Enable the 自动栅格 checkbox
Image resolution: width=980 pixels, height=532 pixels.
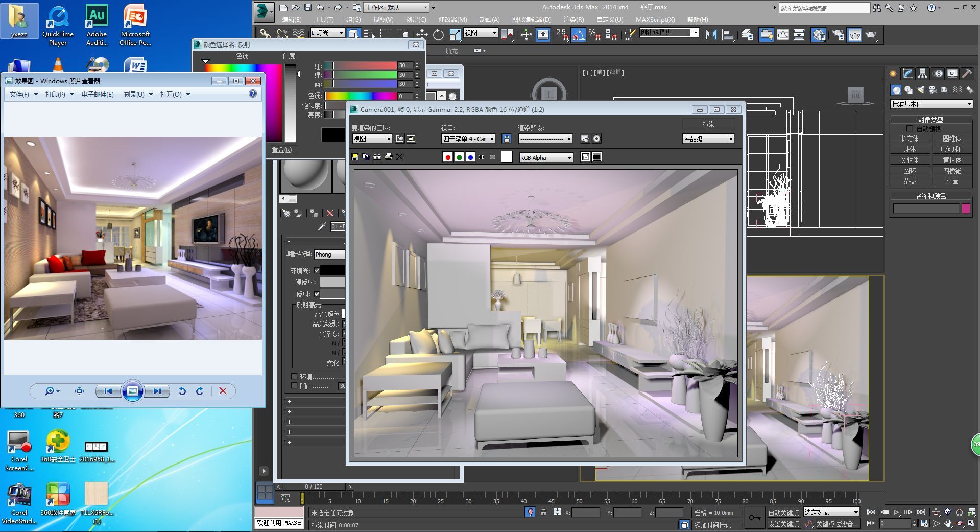pos(909,129)
